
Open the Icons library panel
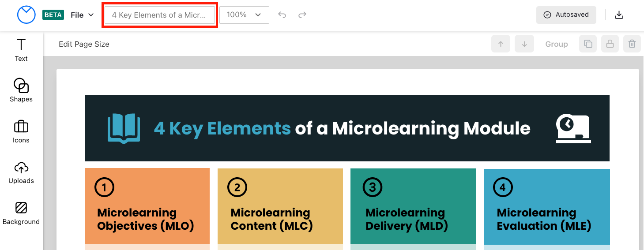click(x=21, y=131)
